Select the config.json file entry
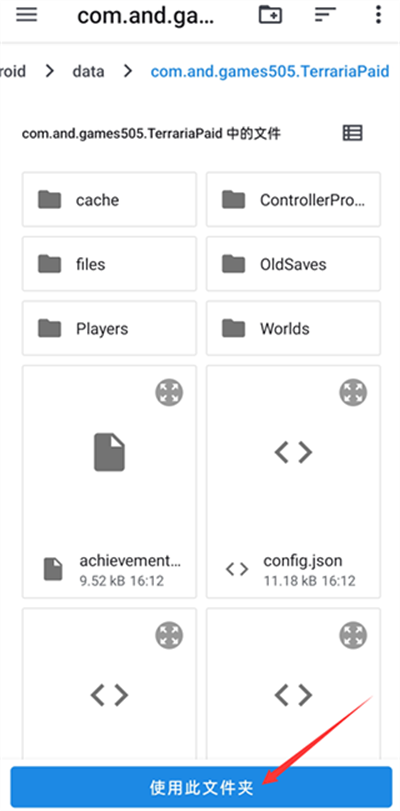 (293, 482)
